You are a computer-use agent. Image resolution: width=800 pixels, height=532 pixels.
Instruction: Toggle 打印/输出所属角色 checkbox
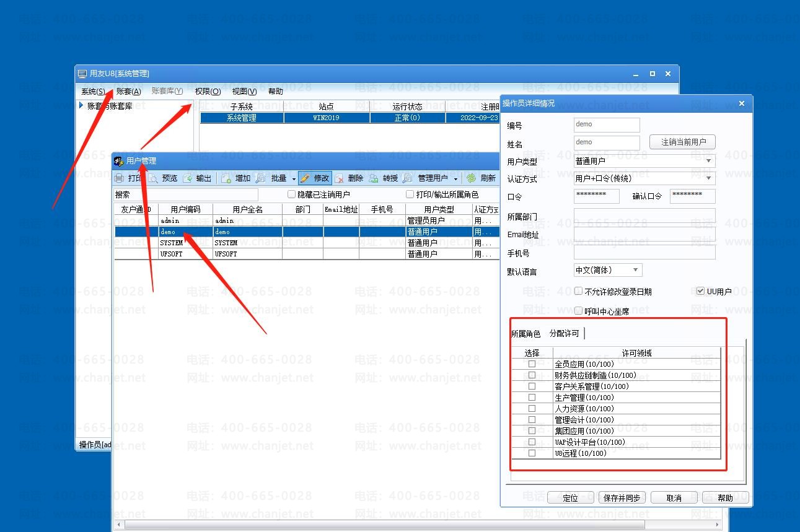click(410, 194)
